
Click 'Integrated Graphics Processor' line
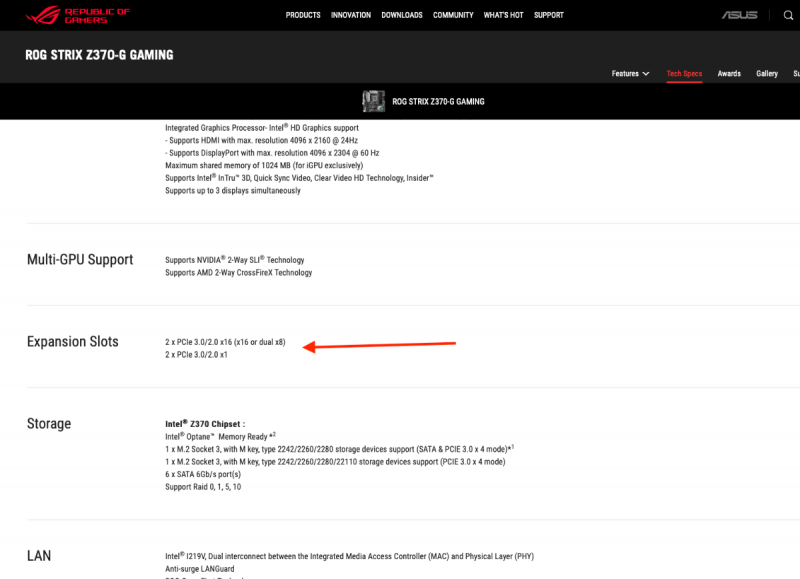click(x=262, y=128)
